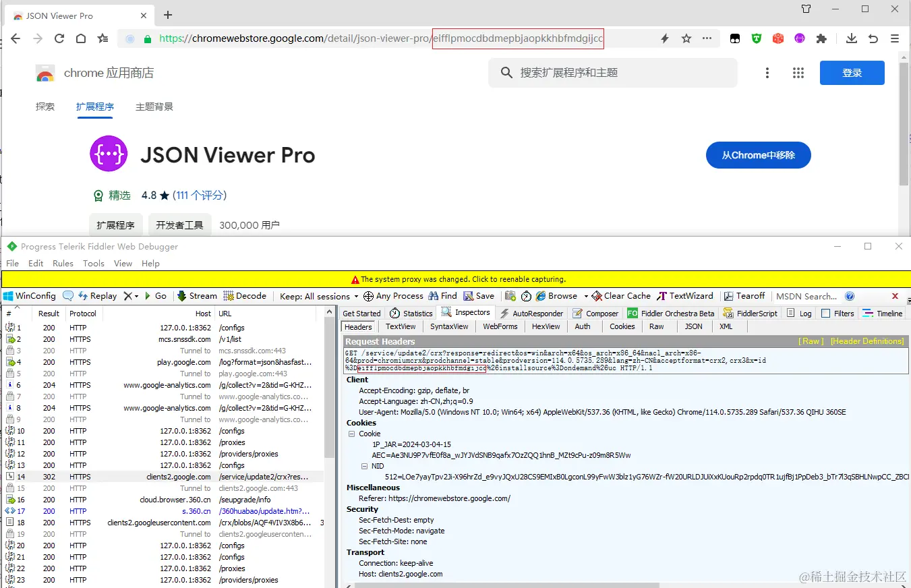Switch to the AutoResponder tab
Viewport: 911px width, 588px height.
531,314
